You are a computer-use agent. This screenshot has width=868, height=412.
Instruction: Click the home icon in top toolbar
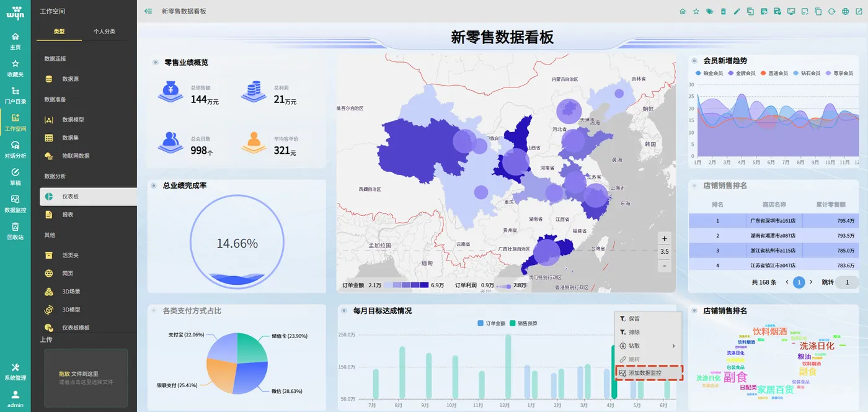click(683, 11)
